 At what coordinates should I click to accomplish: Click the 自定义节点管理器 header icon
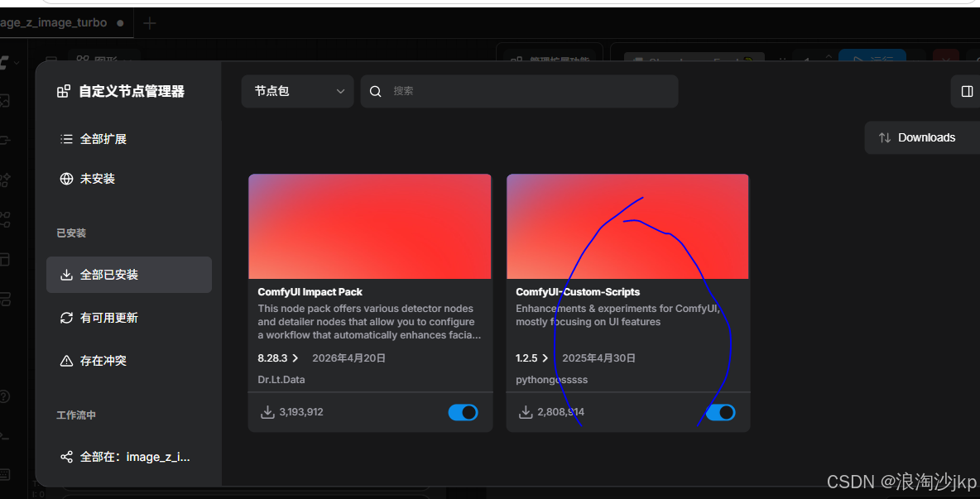point(64,92)
